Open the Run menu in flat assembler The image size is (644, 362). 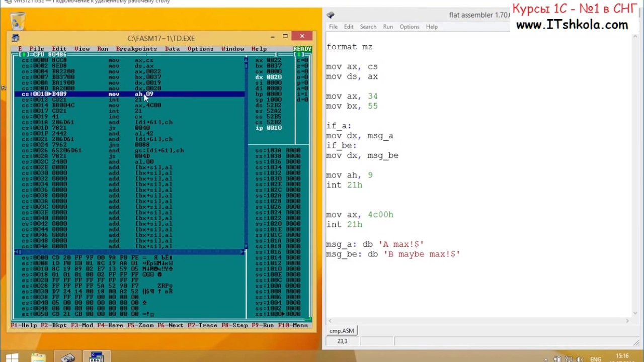click(388, 27)
